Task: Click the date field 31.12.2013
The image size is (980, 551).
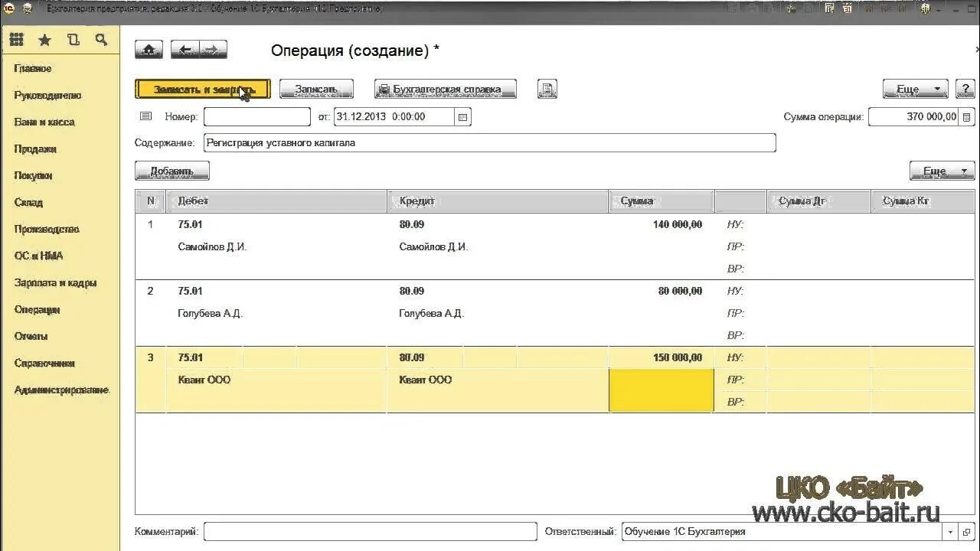Action: (394, 117)
